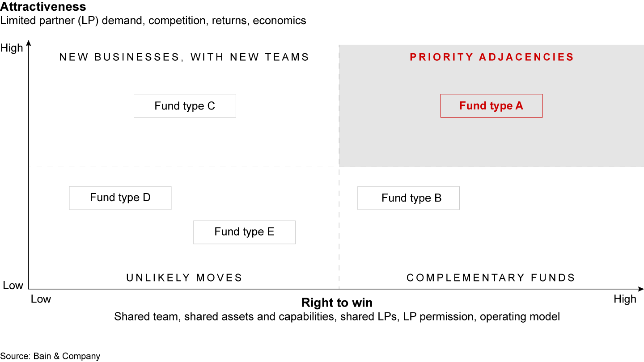644x362 pixels.
Task: Click the Fund type C box
Action: (185, 106)
